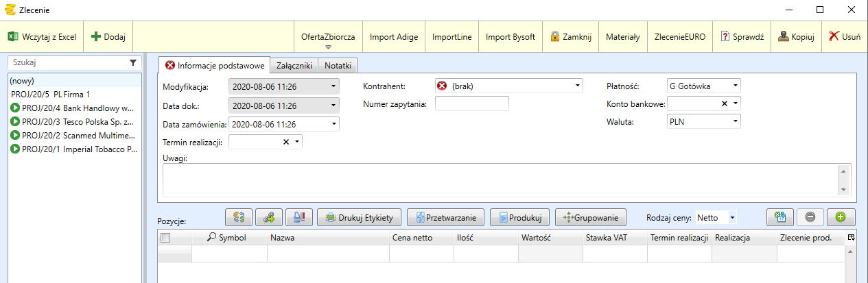The width and height of the screenshot is (868, 283).
Task: Add a position with green plus
Action: click(841, 217)
